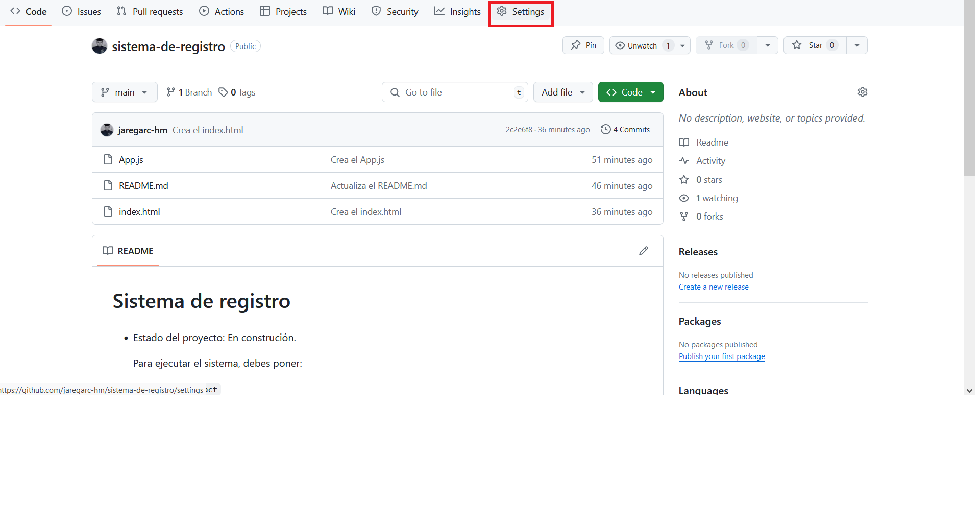Jump to the Readme link in About
This screenshot has width=980, height=525.
tap(703, 142)
